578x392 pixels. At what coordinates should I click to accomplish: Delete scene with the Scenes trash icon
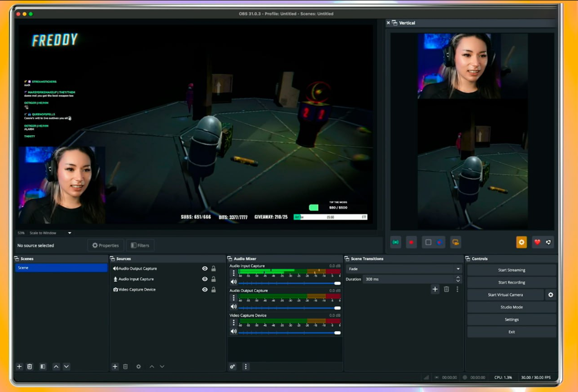point(30,367)
